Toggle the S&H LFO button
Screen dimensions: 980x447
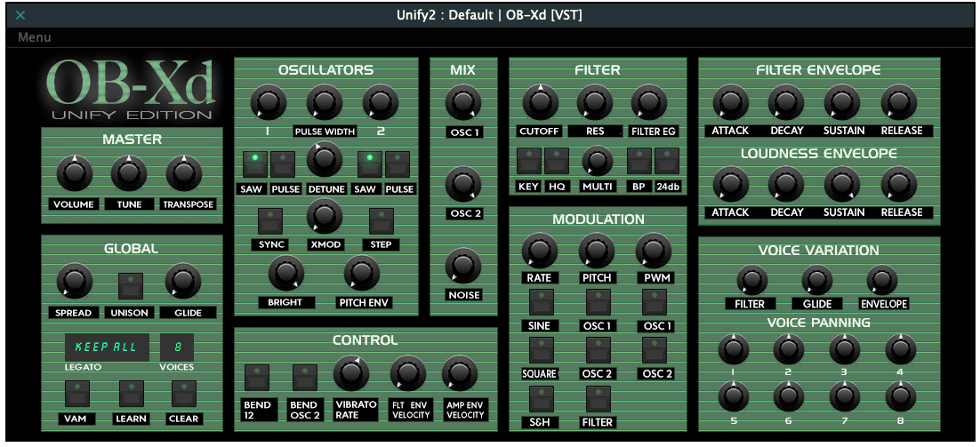[x=542, y=399]
